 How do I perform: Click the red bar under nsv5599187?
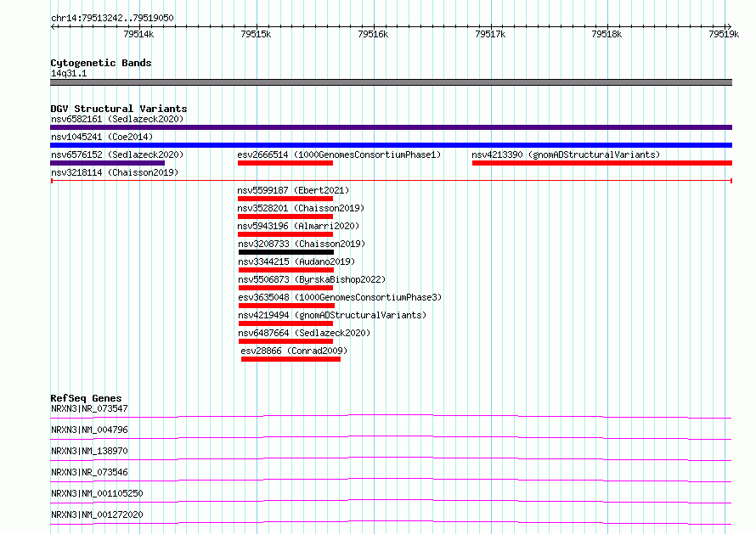[285, 199]
